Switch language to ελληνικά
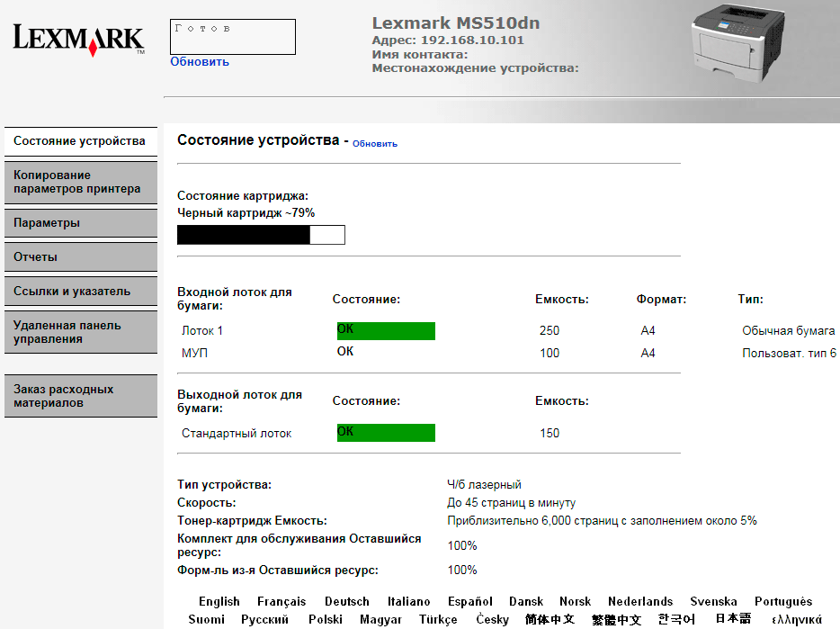Image resolution: width=840 pixels, height=629 pixels. [x=797, y=620]
